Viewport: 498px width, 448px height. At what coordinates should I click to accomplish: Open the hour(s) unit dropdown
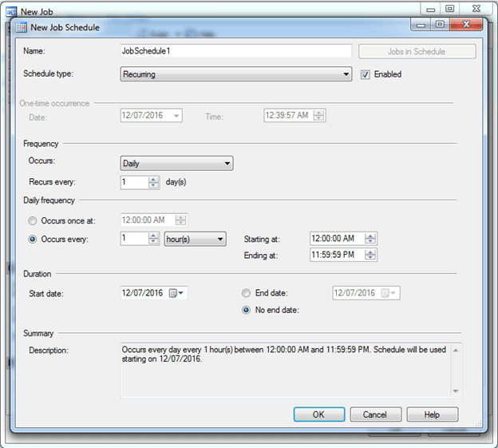[x=195, y=239]
